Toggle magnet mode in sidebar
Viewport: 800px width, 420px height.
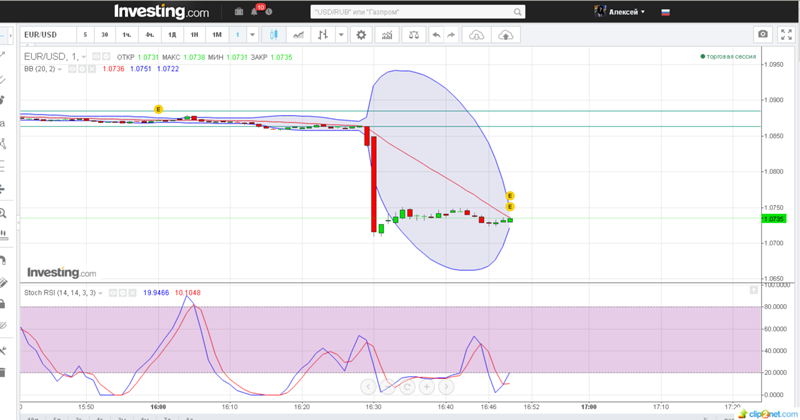[3, 260]
